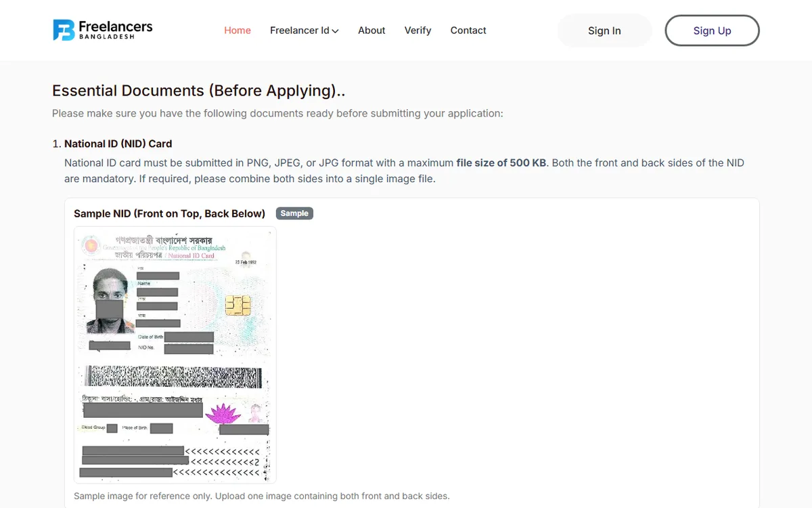
Task: Click the 'file size of 500 KB' text
Action: click(501, 163)
